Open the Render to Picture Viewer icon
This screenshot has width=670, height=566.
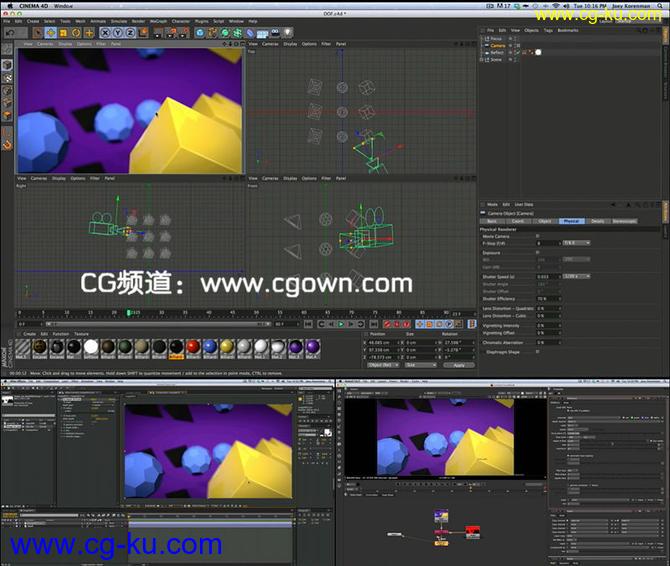click(x=171, y=33)
